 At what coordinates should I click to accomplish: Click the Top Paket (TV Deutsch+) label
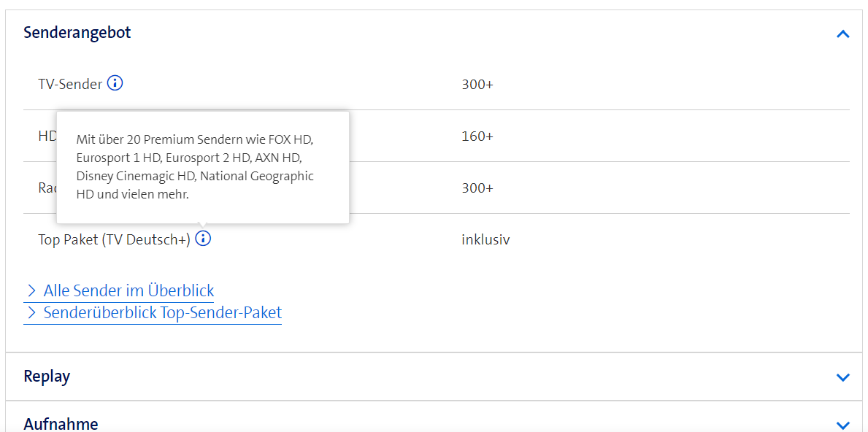pyautogui.click(x=114, y=239)
